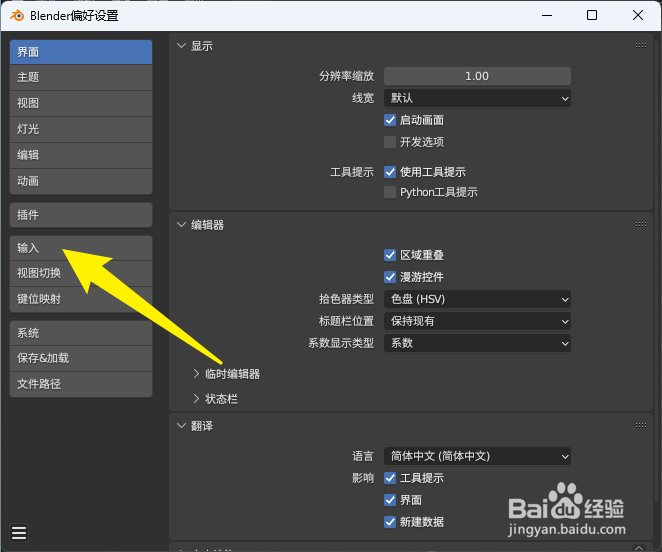
Task: Open the 键位映射 keymap tab
Action: coord(81,299)
